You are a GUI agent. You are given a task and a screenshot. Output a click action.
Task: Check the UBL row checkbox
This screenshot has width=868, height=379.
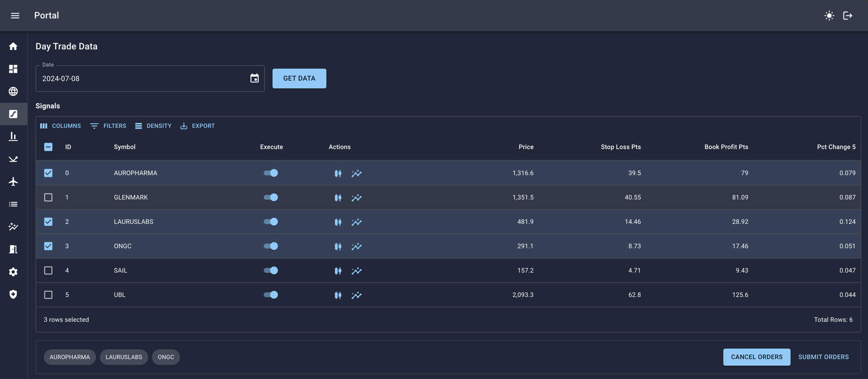click(x=48, y=295)
